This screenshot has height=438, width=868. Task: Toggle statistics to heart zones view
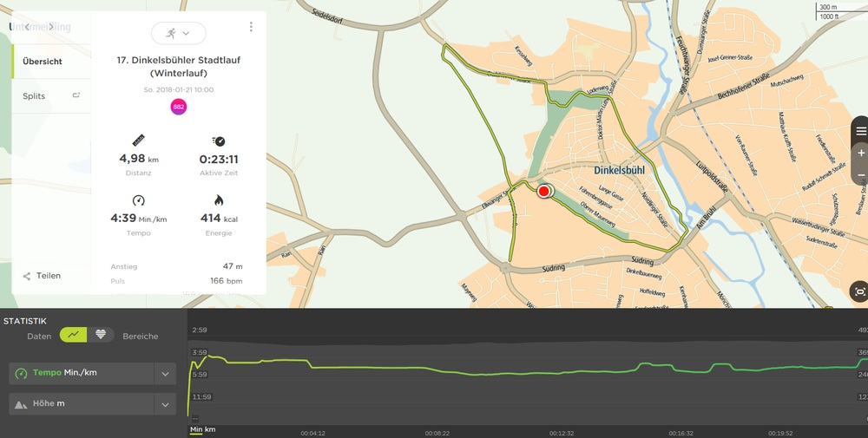[x=101, y=335]
